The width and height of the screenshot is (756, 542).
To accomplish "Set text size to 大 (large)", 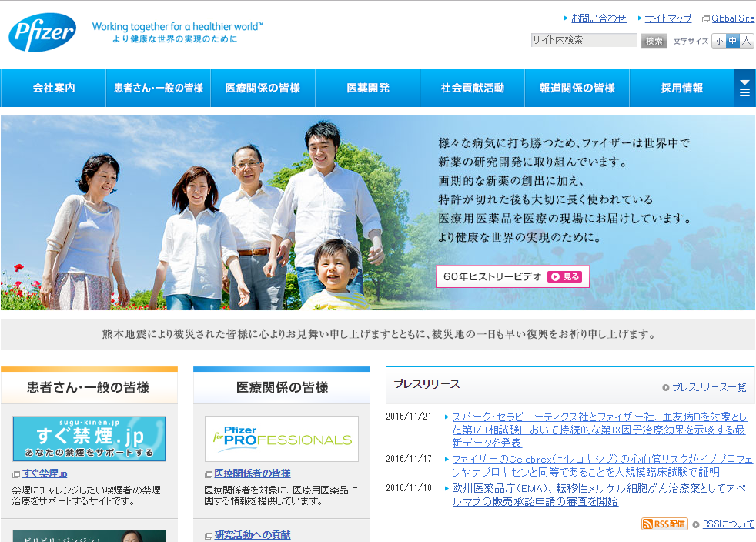I will point(746,41).
